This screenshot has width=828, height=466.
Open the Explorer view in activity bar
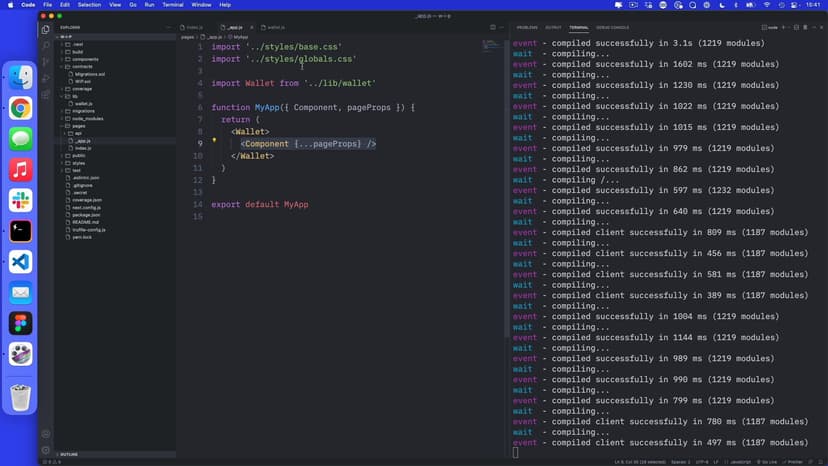[x=46, y=30]
